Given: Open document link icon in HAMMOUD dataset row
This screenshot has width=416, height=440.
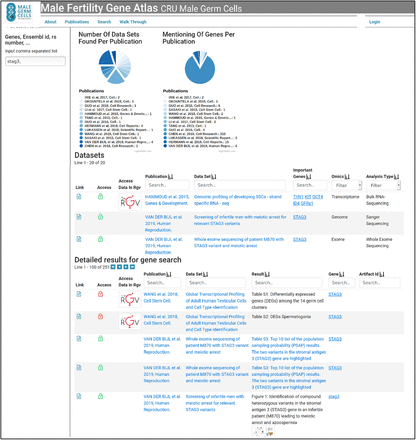Looking at the screenshot, I should pos(79,197).
